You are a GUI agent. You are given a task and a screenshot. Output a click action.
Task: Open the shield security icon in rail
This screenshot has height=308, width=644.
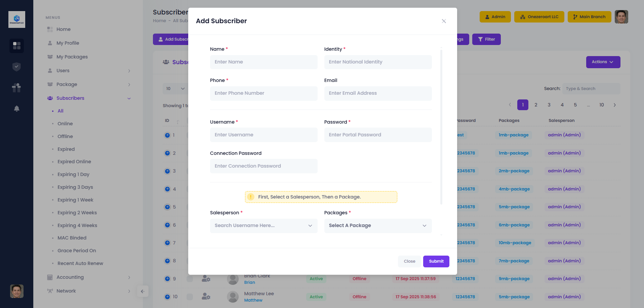[x=16, y=67]
